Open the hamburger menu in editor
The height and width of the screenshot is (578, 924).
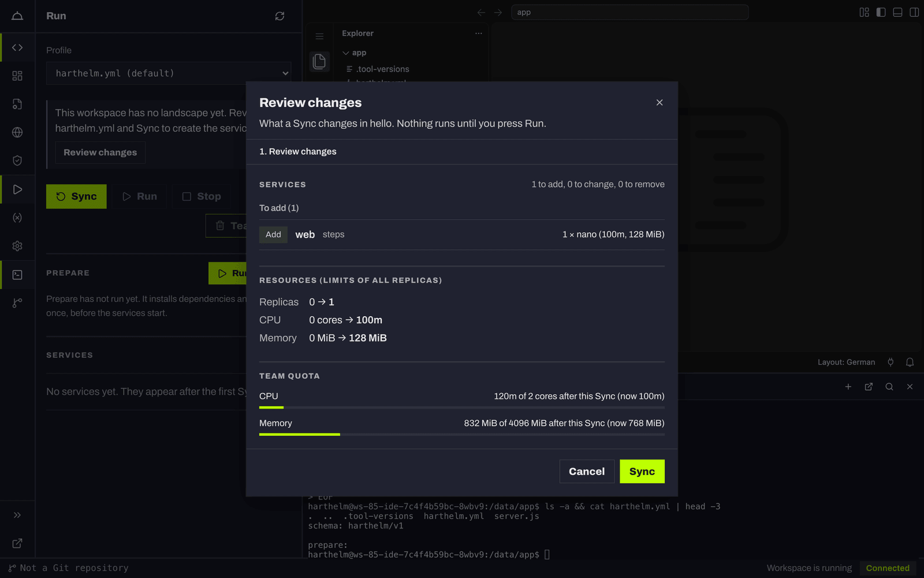[319, 36]
